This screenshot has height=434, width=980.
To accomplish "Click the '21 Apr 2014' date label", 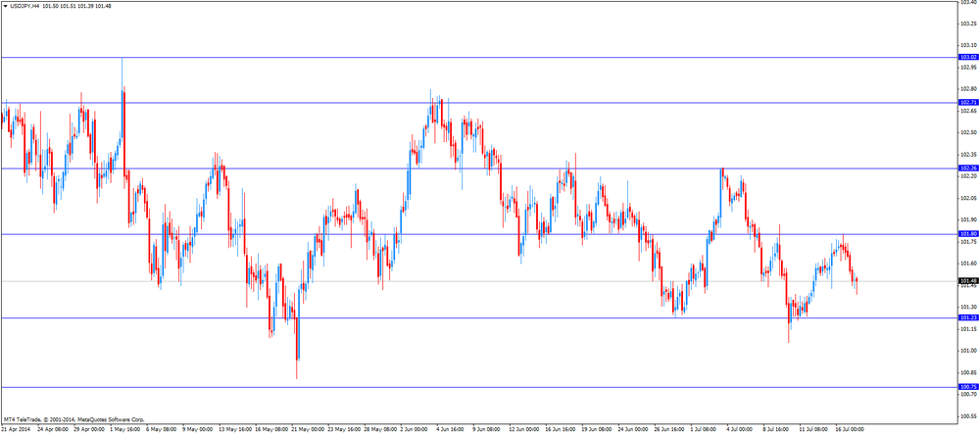I will click(17, 430).
